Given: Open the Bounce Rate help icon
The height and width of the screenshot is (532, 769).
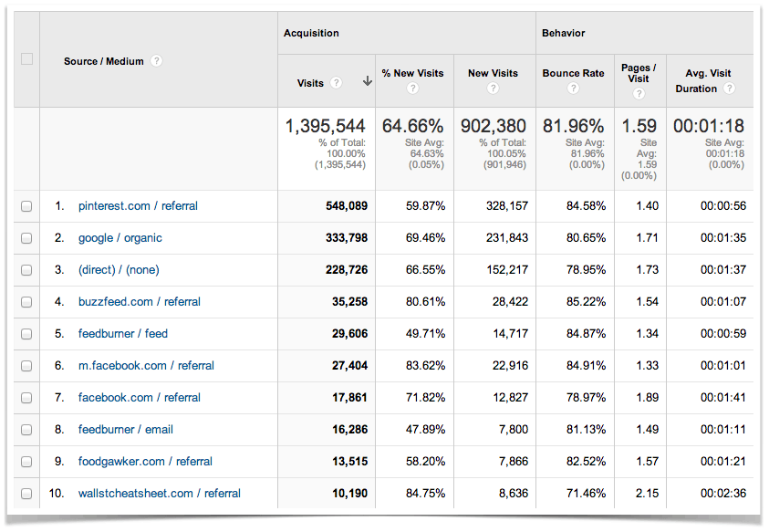Looking at the screenshot, I should click(x=574, y=89).
